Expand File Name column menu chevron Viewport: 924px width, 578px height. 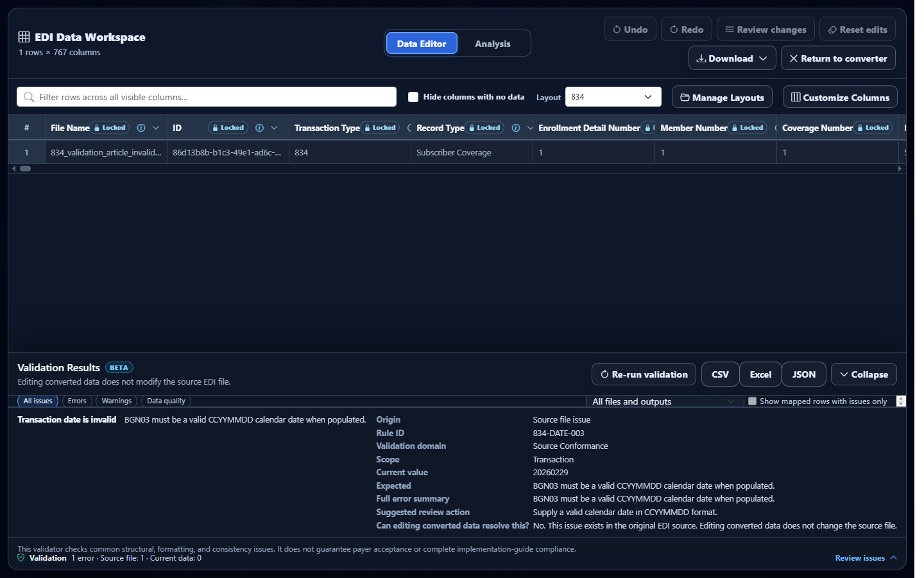coord(156,128)
